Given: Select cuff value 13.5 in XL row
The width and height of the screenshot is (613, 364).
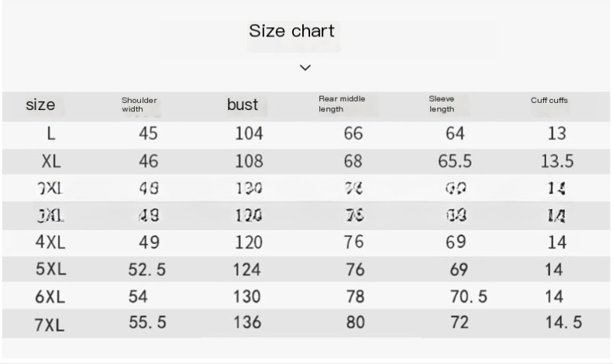Looking at the screenshot, I should coord(556,161).
